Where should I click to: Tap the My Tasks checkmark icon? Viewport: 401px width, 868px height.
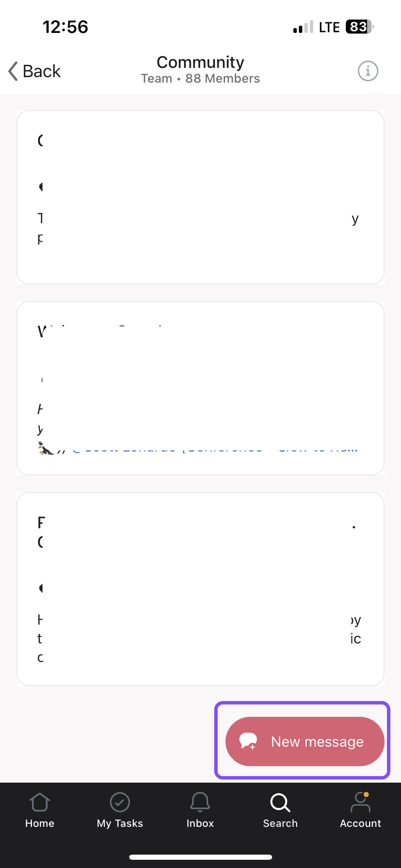(120, 802)
